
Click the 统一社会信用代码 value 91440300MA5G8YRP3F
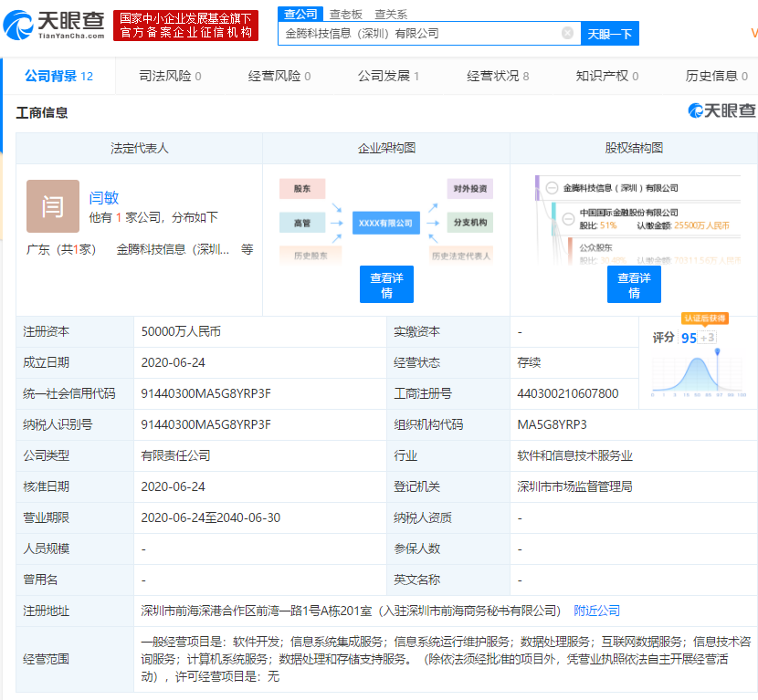point(205,393)
